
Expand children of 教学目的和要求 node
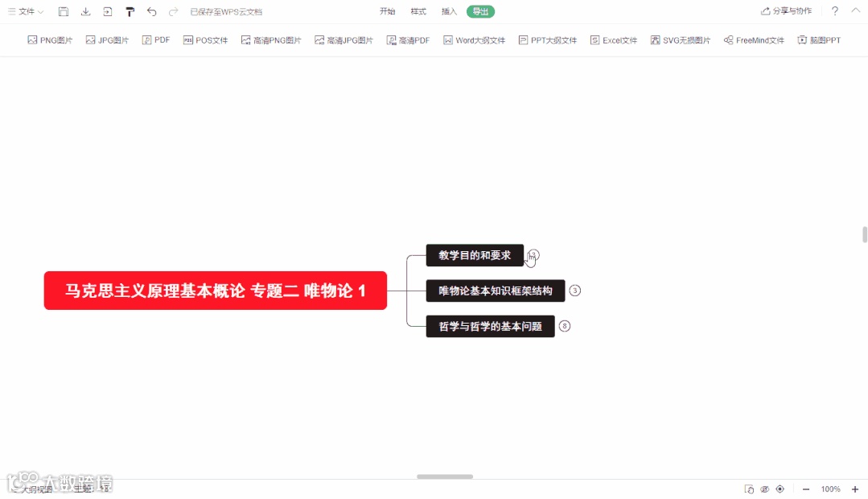pyautogui.click(x=533, y=255)
